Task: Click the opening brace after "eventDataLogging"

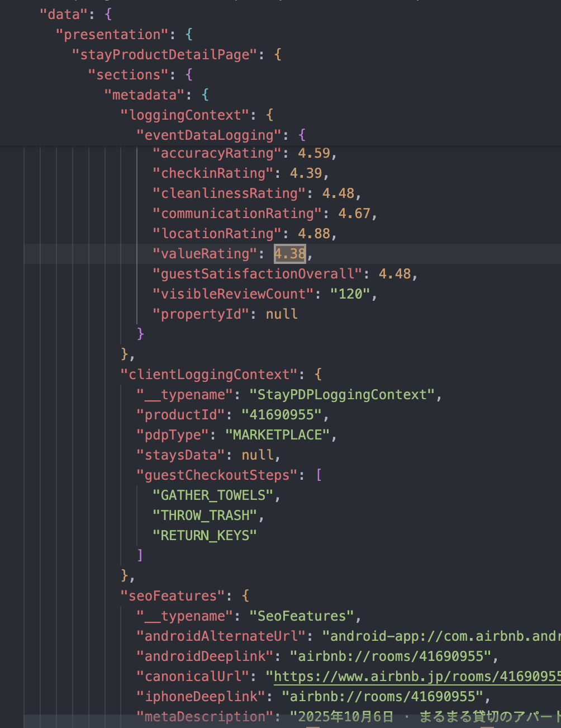Action: (x=302, y=135)
